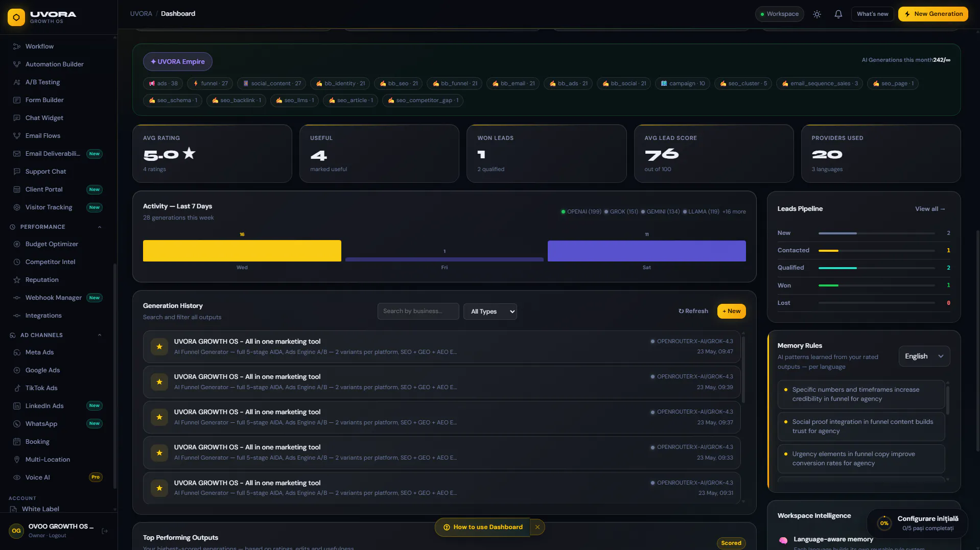Open the history row dated 23 May, 09:39
The image size is (980, 550).
[442, 382]
